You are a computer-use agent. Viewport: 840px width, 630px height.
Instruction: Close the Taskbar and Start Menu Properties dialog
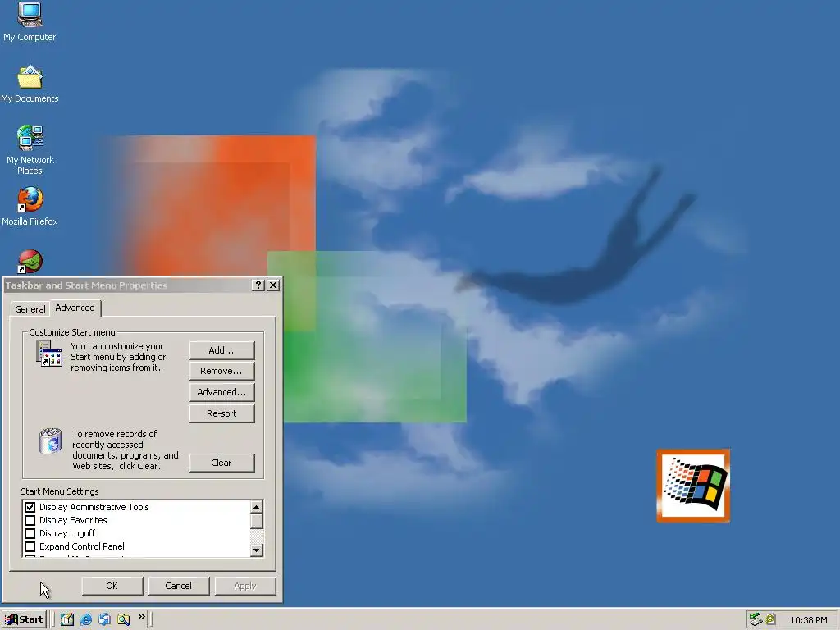[x=273, y=285]
